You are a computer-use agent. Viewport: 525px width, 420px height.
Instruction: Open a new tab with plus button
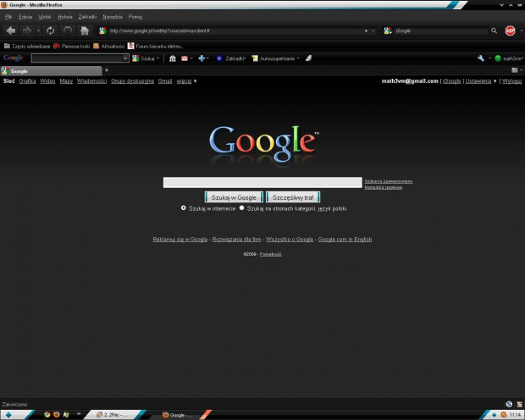point(107,70)
